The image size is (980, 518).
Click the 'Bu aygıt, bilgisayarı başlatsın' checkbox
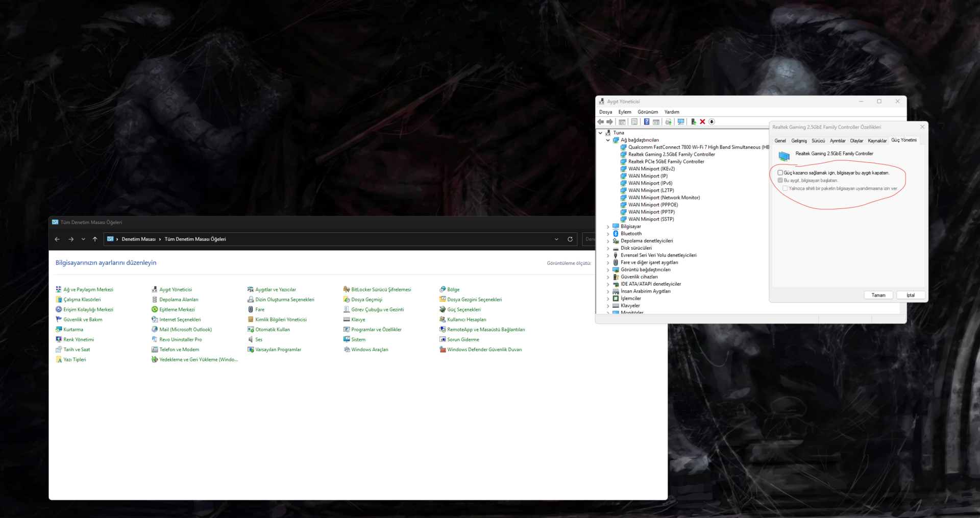pyautogui.click(x=780, y=181)
